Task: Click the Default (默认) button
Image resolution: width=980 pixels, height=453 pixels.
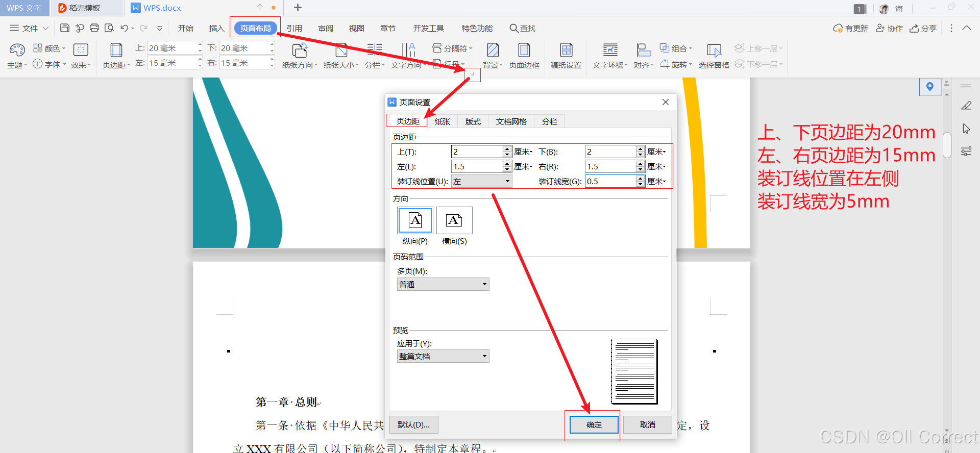Action: pyautogui.click(x=413, y=424)
